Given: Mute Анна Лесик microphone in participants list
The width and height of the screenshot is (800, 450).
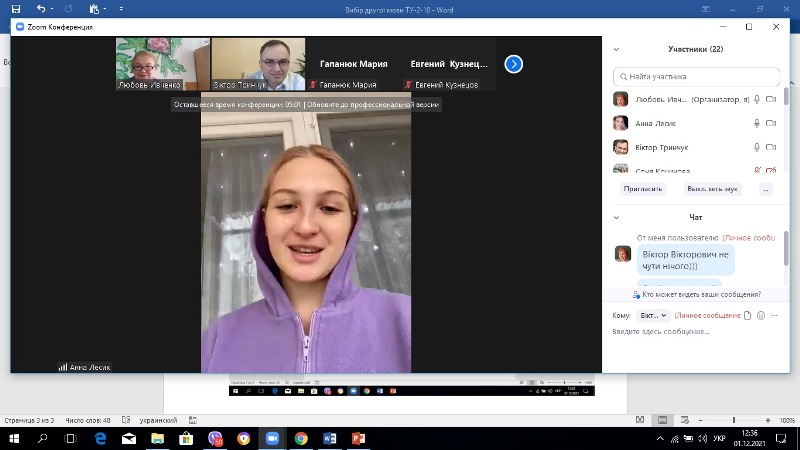Looking at the screenshot, I should pyautogui.click(x=757, y=123).
